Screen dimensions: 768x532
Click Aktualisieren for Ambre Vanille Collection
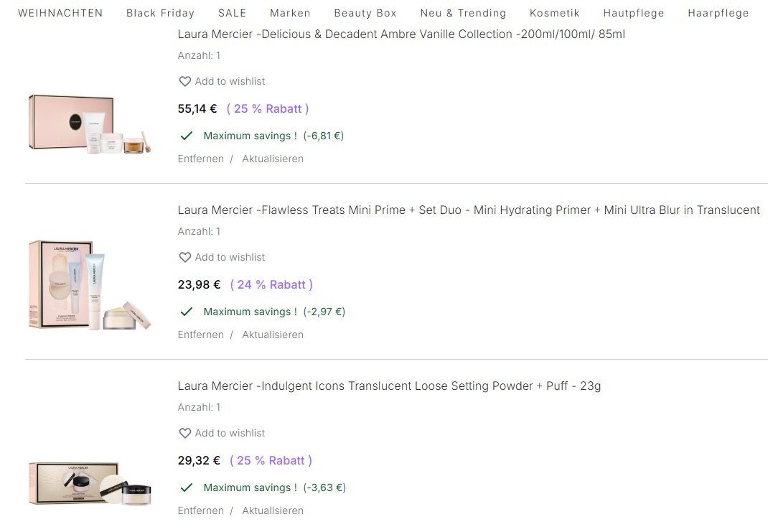[x=273, y=159]
